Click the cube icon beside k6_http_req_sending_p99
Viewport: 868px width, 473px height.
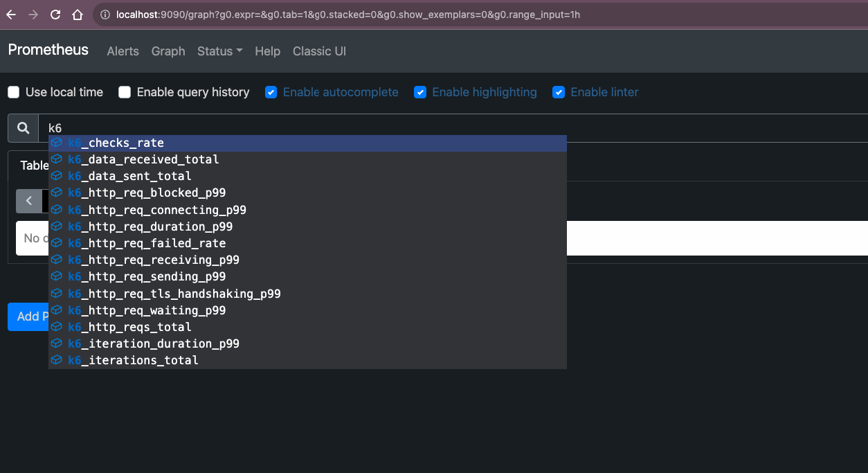57,276
